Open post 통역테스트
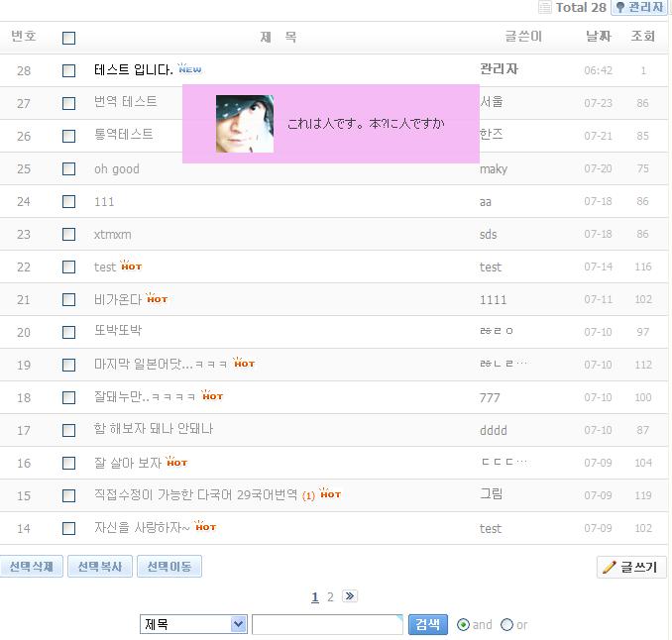Screen dimensions: 672x640 click(x=124, y=134)
